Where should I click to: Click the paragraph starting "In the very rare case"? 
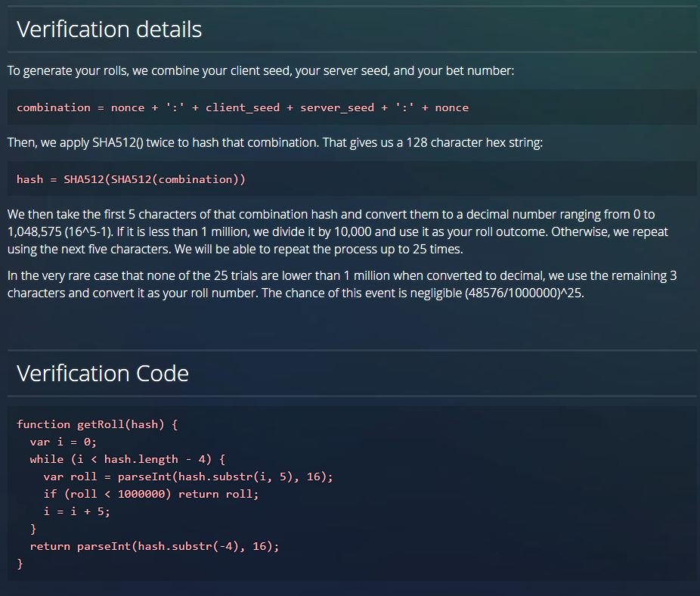[342, 284]
